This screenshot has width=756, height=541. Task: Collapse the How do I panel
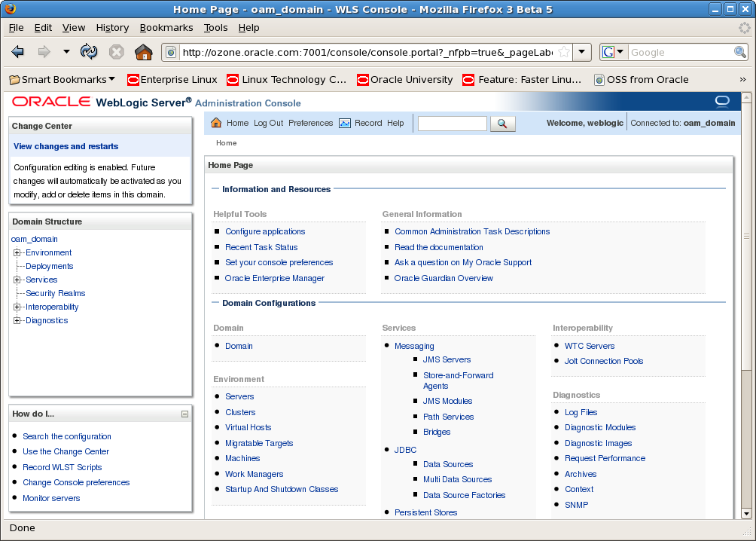[x=184, y=414]
